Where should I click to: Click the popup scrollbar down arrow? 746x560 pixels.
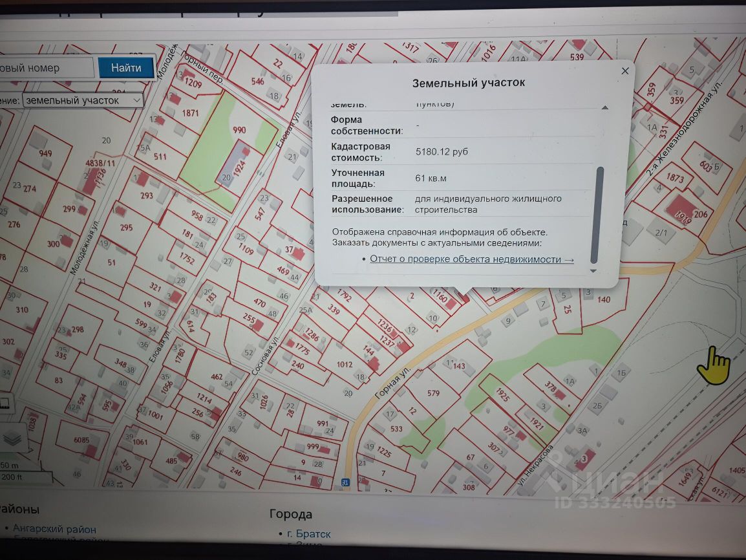593,271
